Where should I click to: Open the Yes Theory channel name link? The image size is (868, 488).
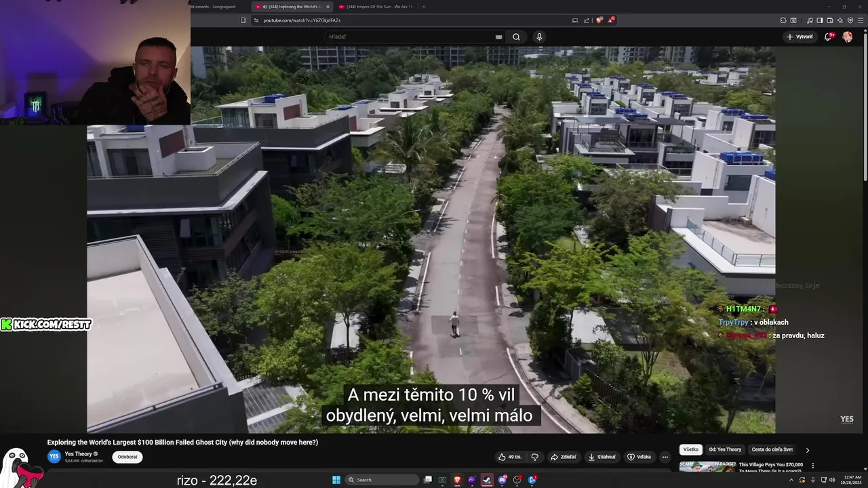click(79, 454)
